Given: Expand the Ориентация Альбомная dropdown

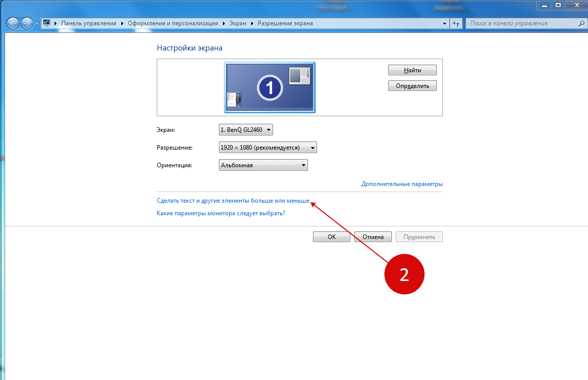Looking at the screenshot, I should tap(263, 165).
